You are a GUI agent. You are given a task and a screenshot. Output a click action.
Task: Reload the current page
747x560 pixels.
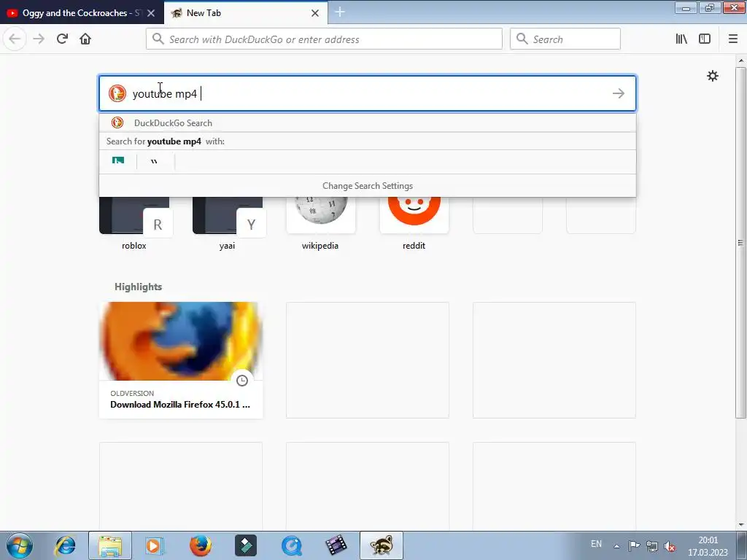tap(62, 39)
